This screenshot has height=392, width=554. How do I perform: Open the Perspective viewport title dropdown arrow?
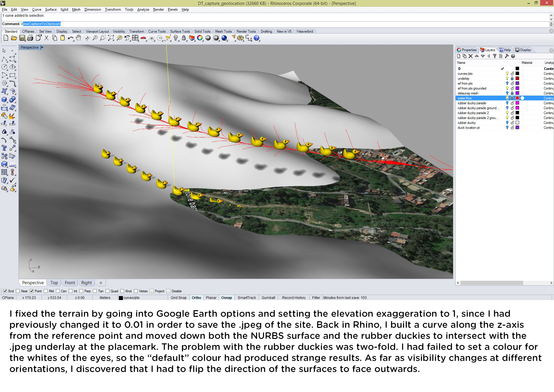pyautogui.click(x=42, y=47)
